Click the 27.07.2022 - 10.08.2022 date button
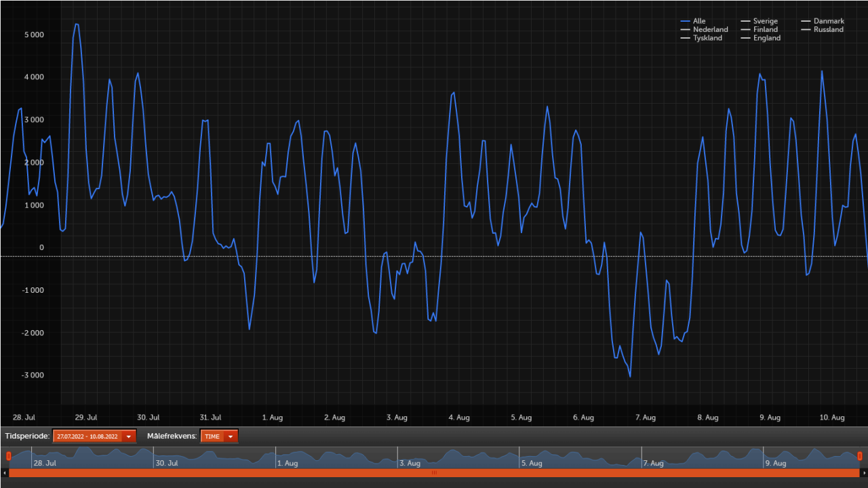Screen dimensions: 868x488 (x=88, y=436)
